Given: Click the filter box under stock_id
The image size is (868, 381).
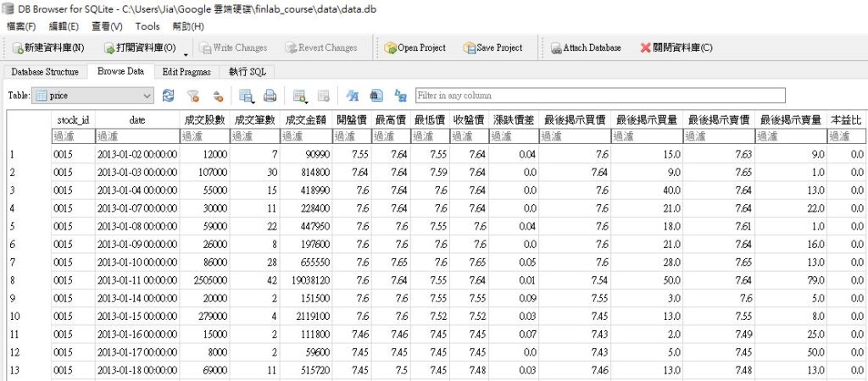Looking at the screenshot, I should tap(71, 135).
